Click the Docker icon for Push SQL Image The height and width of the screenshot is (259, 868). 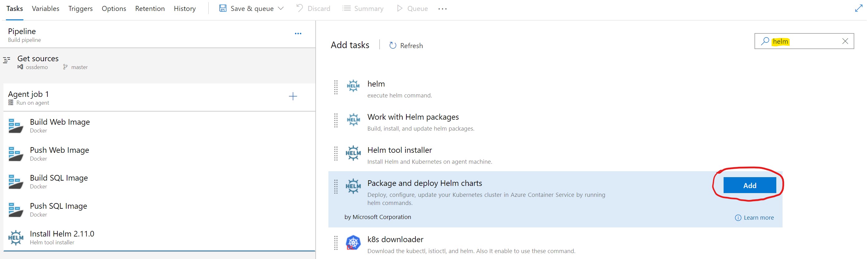click(16, 210)
